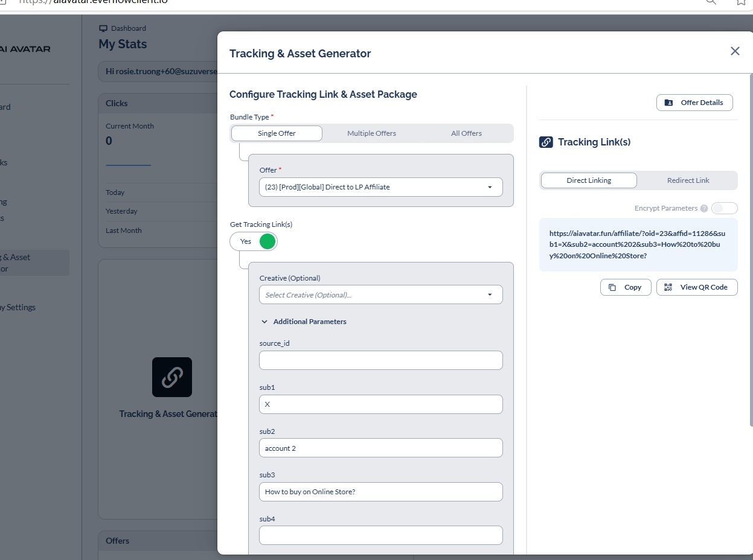The width and height of the screenshot is (753, 560).
Task: Click the My Stats page heading
Action: pyautogui.click(x=123, y=44)
